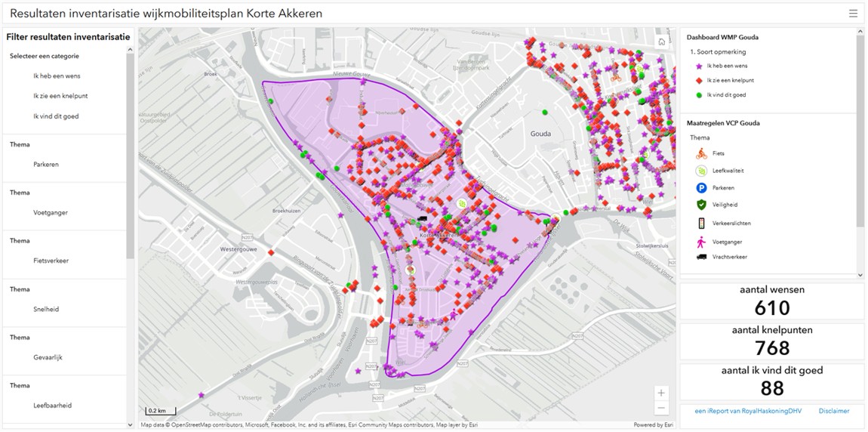Zoom in with the plus button

[x=661, y=393]
